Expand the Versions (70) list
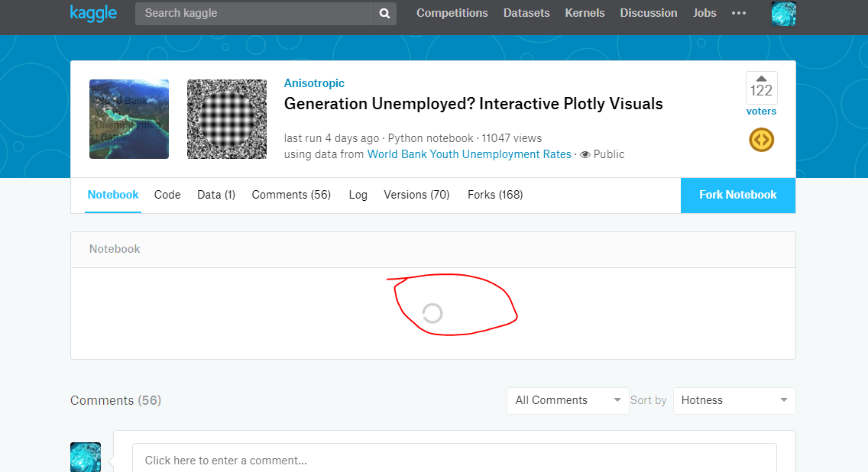868x472 pixels. [x=416, y=195]
